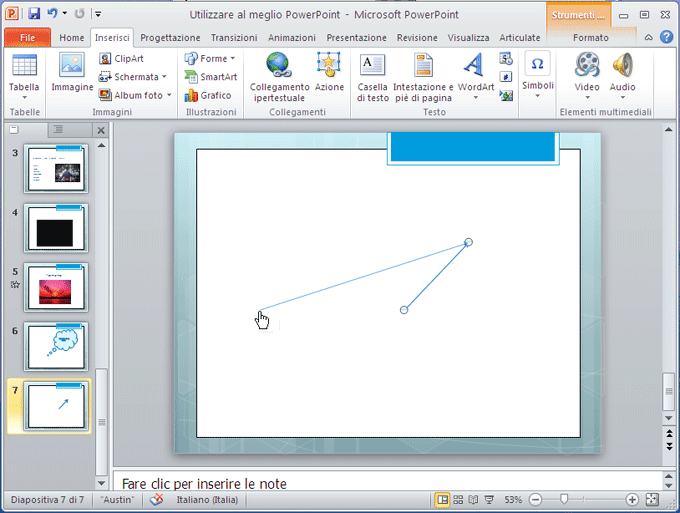Minimize the ribbon with the caret

pyautogui.click(x=648, y=37)
